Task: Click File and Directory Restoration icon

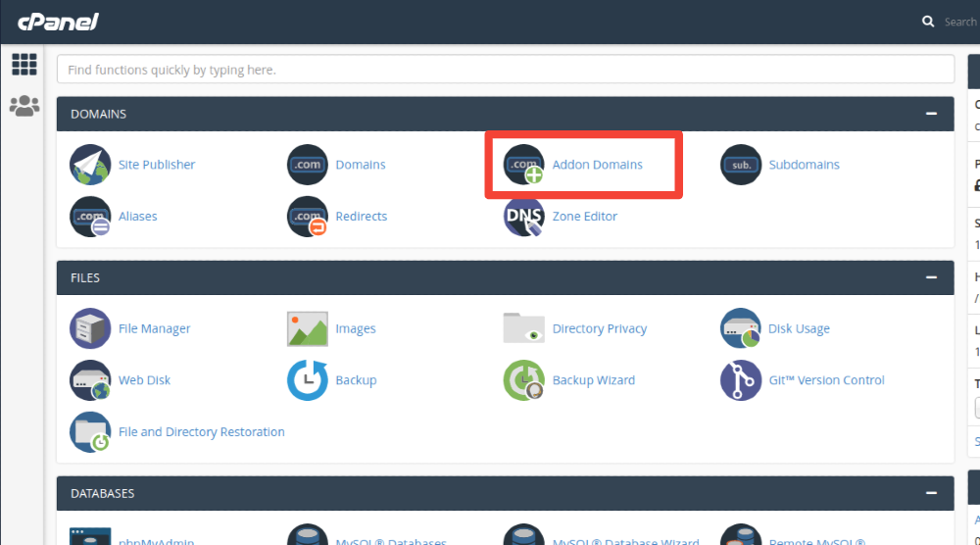Action: tap(90, 432)
